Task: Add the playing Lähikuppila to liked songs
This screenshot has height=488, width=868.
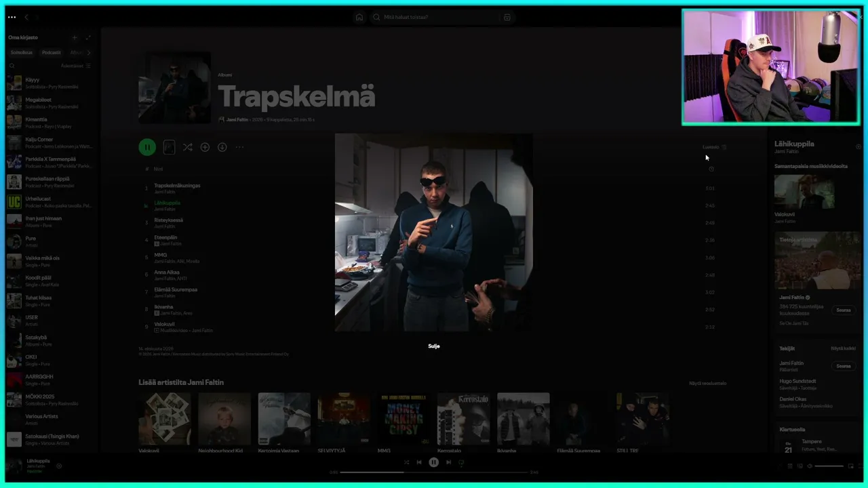Action: point(59,466)
